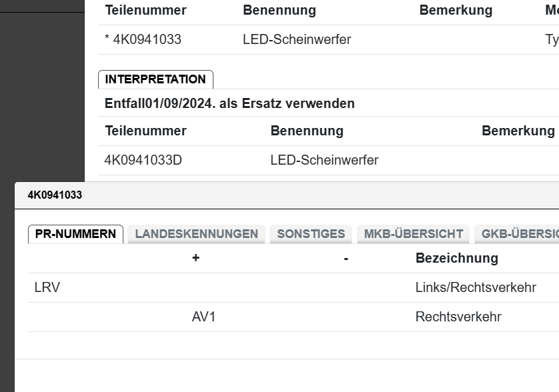
Task: Select the Links/Rechtsverkehr description
Action: pyautogui.click(x=476, y=287)
